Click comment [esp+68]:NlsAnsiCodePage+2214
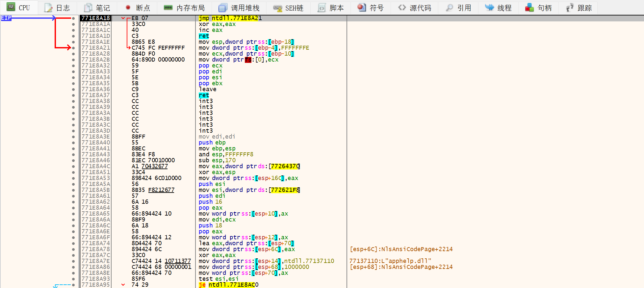 [401, 267]
